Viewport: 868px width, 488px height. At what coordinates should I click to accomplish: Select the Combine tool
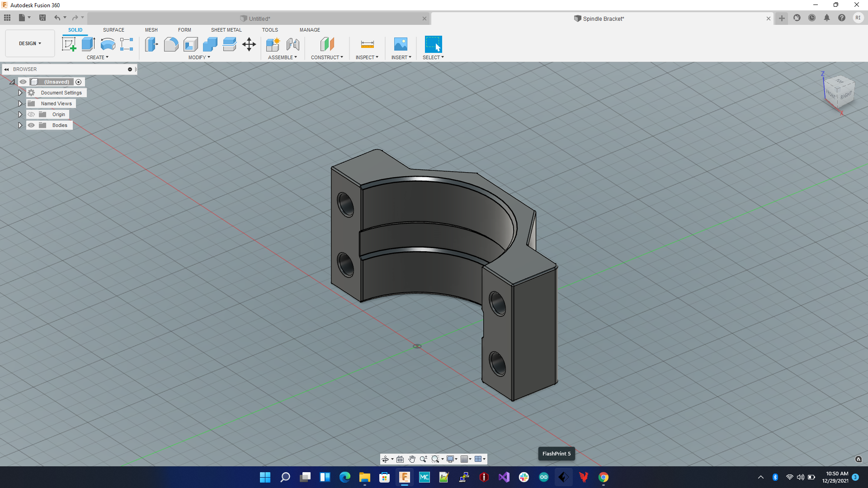210,44
